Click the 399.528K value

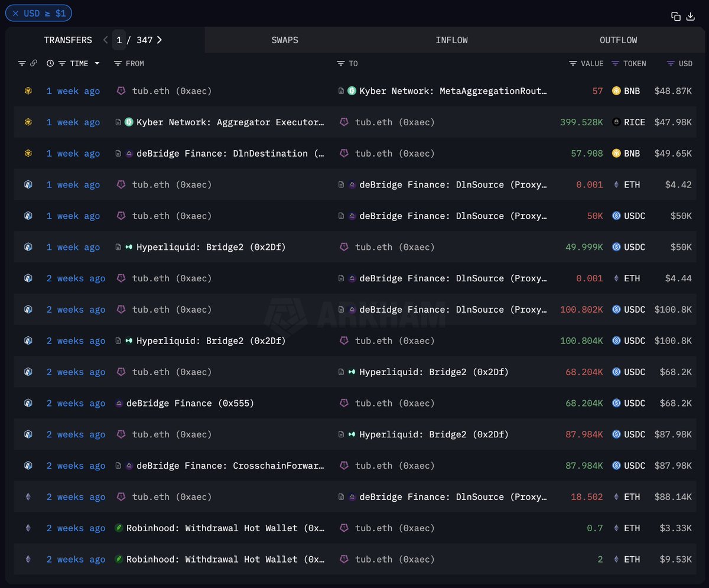pos(582,122)
